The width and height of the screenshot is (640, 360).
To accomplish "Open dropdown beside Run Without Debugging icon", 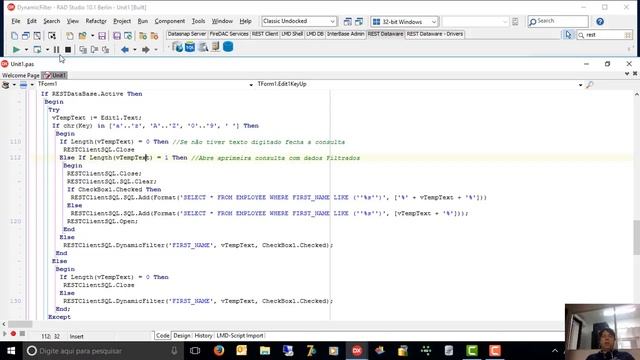I will click(x=47, y=50).
